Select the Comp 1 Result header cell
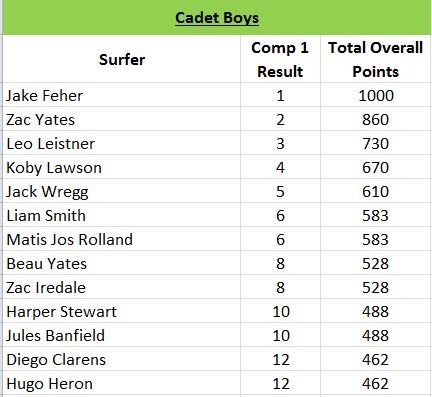The width and height of the screenshot is (432, 397). tap(280, 59)
